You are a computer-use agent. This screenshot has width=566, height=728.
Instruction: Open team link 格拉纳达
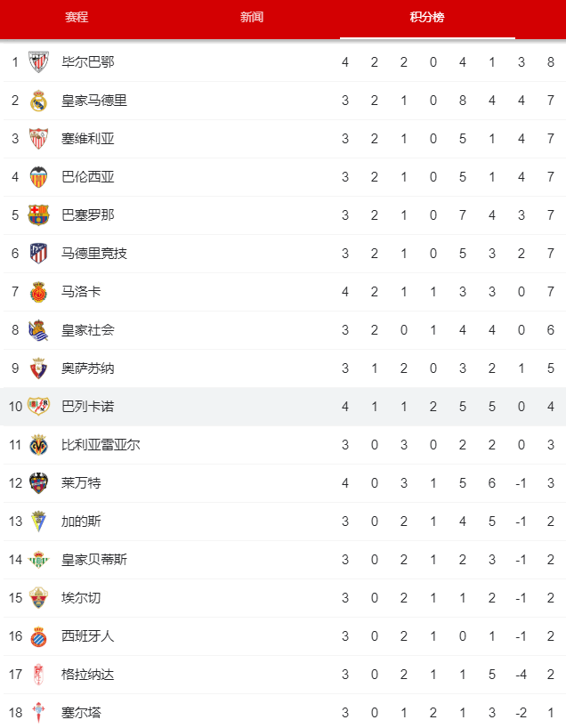[88, 674]
